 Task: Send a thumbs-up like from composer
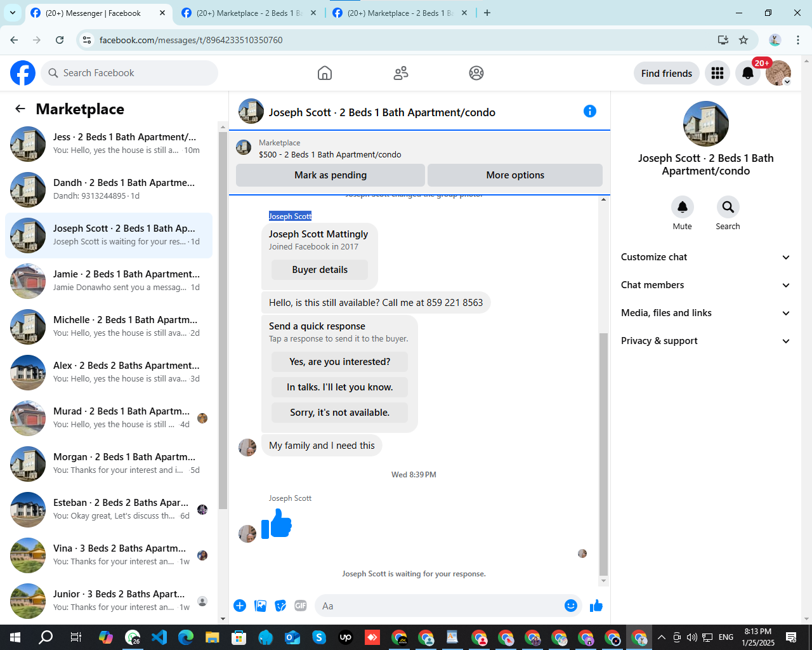click(x=596, y=606)
